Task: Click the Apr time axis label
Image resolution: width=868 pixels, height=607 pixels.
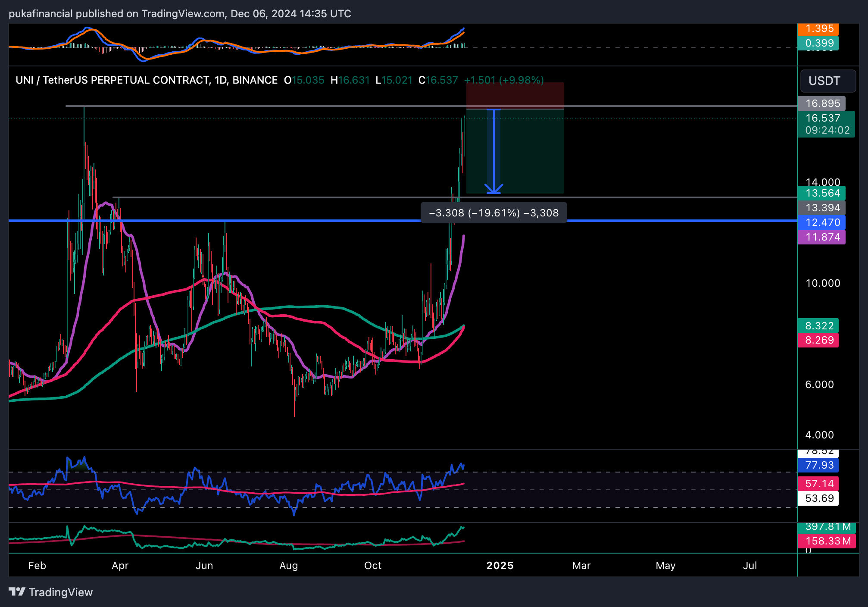Action: pos(120,566)
